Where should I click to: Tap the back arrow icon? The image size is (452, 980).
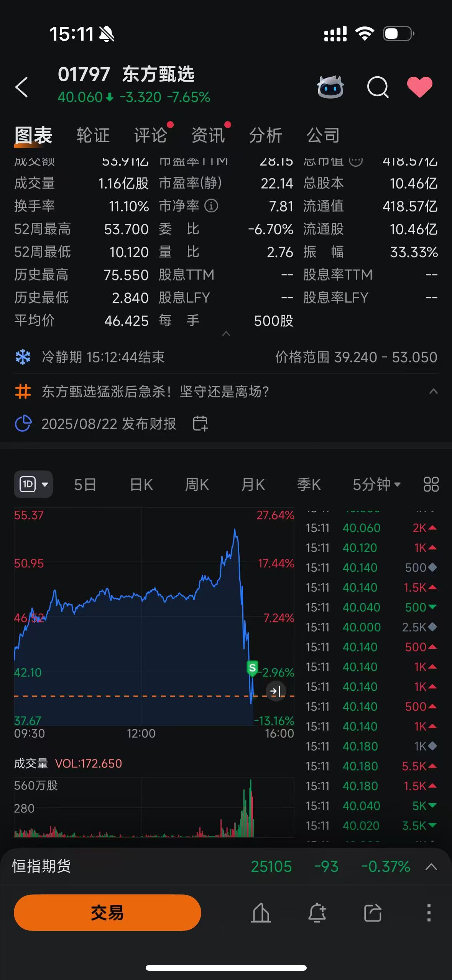tap(22, 87)
